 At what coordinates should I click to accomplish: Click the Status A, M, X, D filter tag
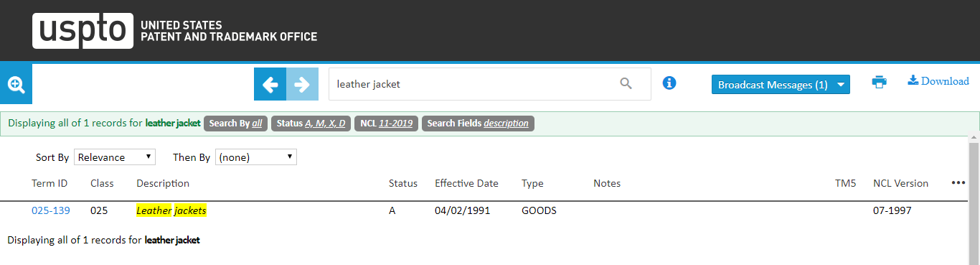pyautogui.click(x=311, y=124)
